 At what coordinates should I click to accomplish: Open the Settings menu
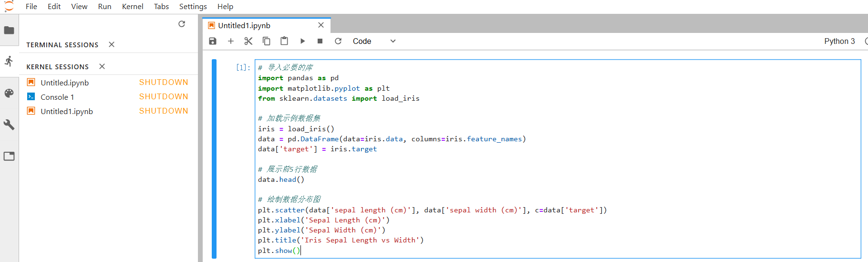click(x=193, y=6)
